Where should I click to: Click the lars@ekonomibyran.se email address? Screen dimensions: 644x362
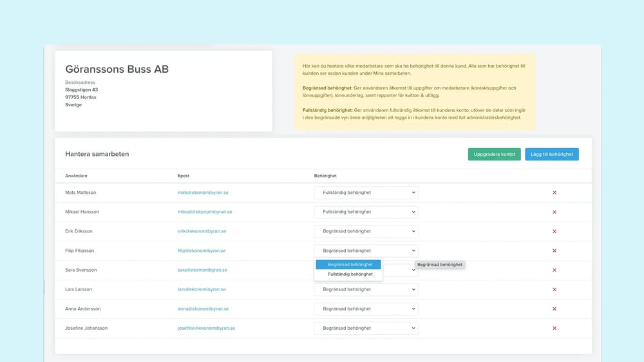[202, 289]
